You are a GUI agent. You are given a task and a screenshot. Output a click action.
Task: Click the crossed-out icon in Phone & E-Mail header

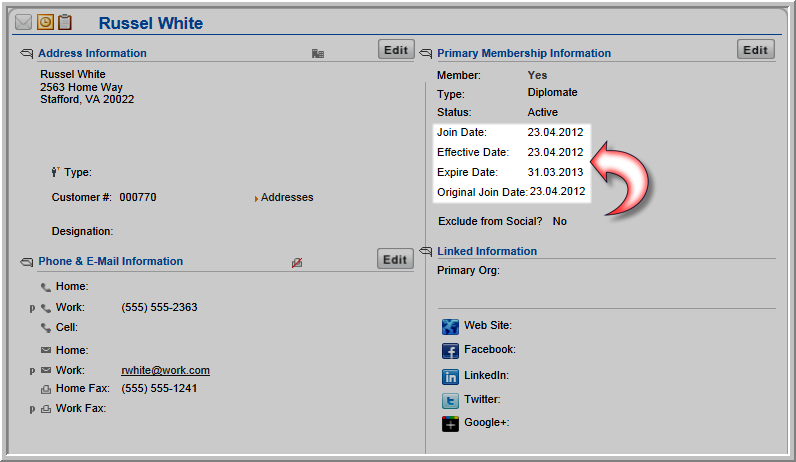297,262
